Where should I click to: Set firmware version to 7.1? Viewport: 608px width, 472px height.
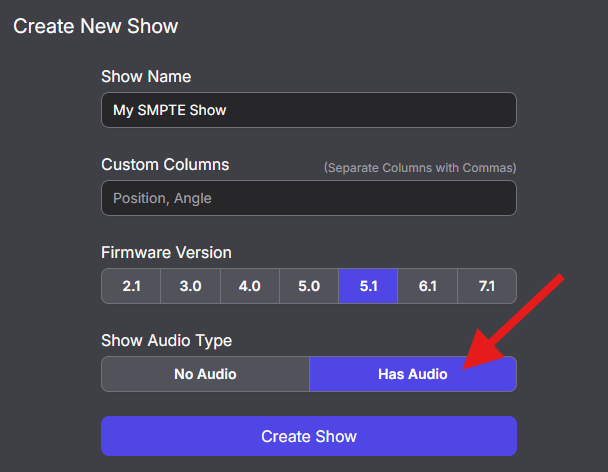click(x=487, y=286)
